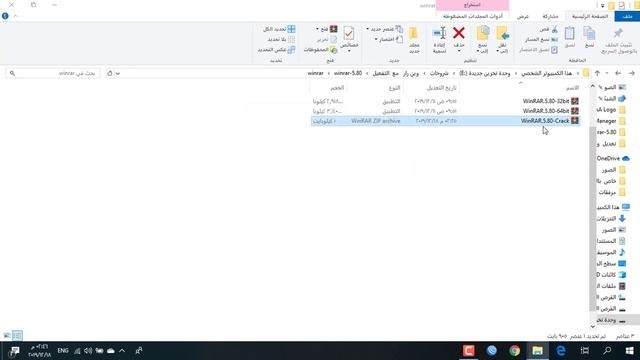Click Select all (تحديد الكل)
This screenshot has height=360, width=640.
tap(279, 29)
